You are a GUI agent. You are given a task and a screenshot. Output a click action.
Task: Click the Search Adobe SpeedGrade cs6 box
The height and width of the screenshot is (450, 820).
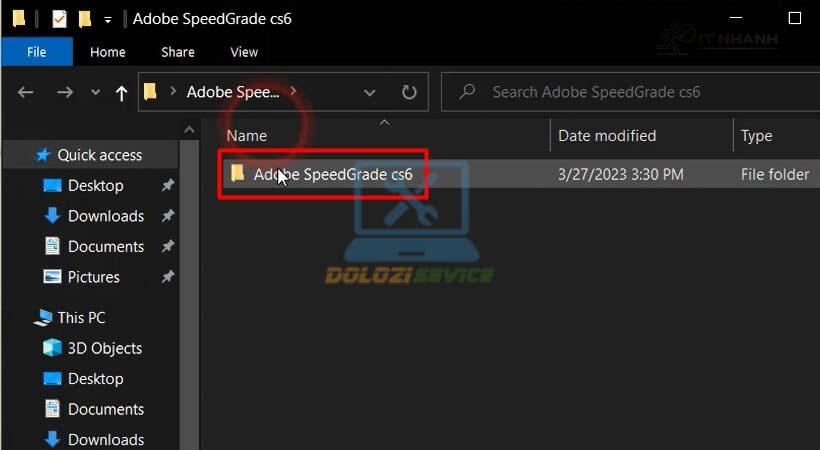tap(640, 92)
